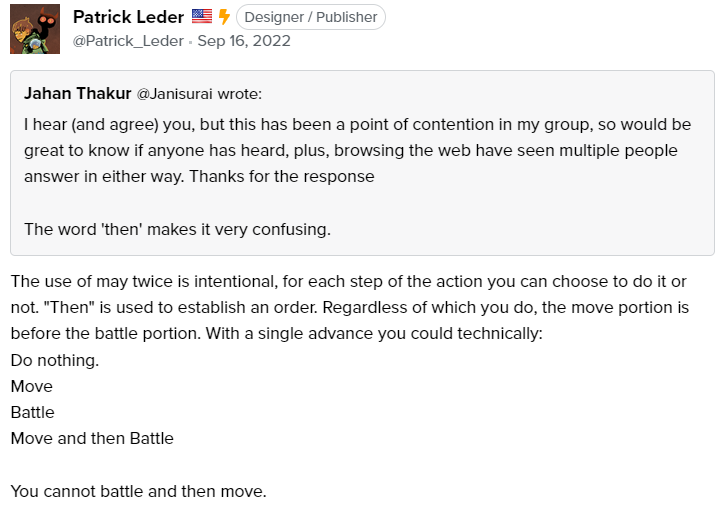The width and height of the screenshot is (723, 514).
Task: Click the quoted phrase "Thanks for the response"
Action: point(282,177)
